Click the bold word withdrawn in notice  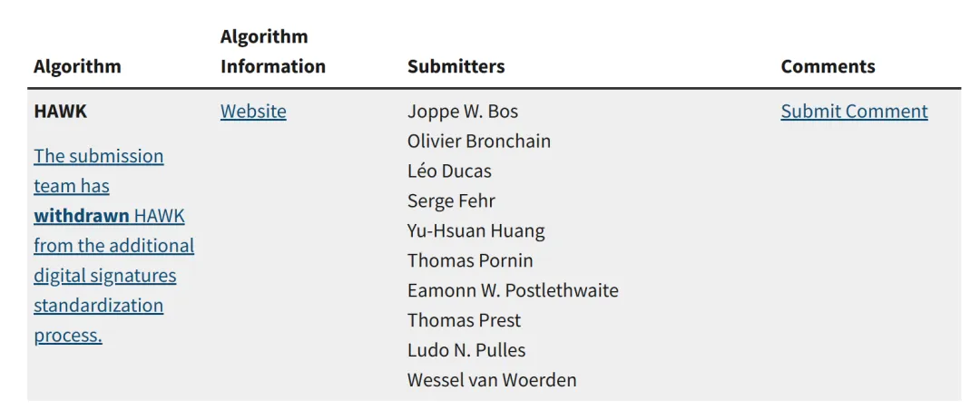click(82, 216)
